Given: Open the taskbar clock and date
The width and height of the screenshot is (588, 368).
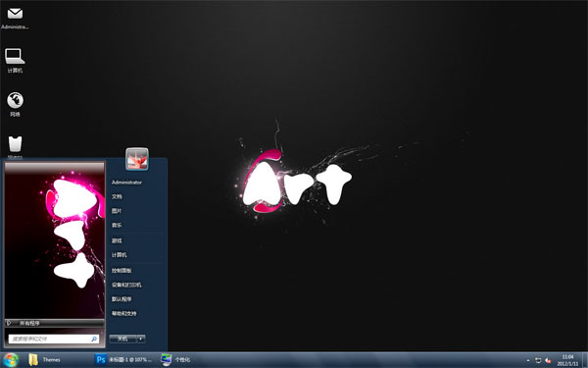Looking at the screenshot, I should 567,360.
